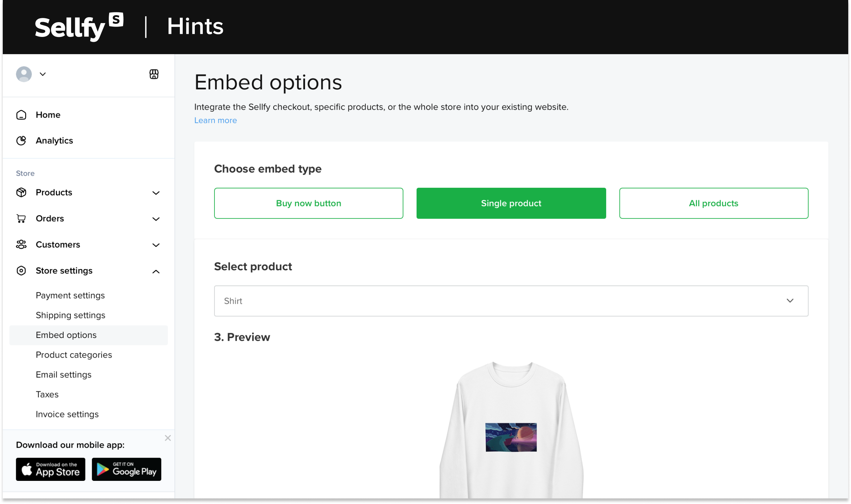Collapse the Store settings sidebar section
This screenshot has width=851, height=504.
(x=156, y=271)
